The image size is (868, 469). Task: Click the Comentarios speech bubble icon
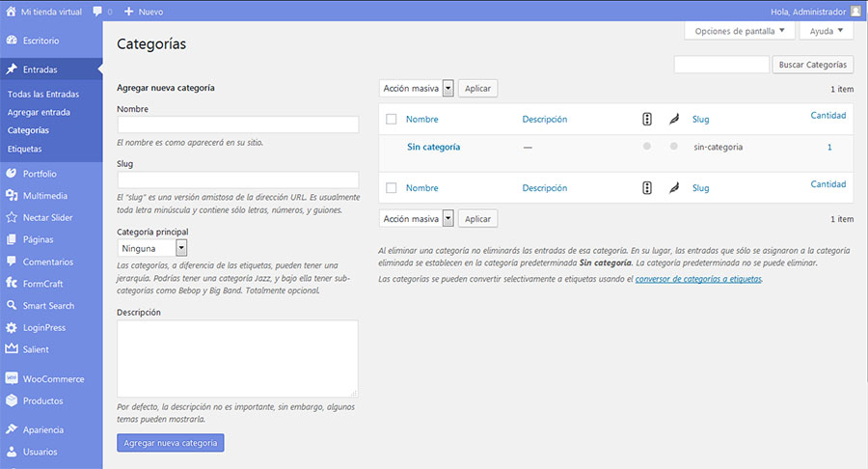coord(12,261)
